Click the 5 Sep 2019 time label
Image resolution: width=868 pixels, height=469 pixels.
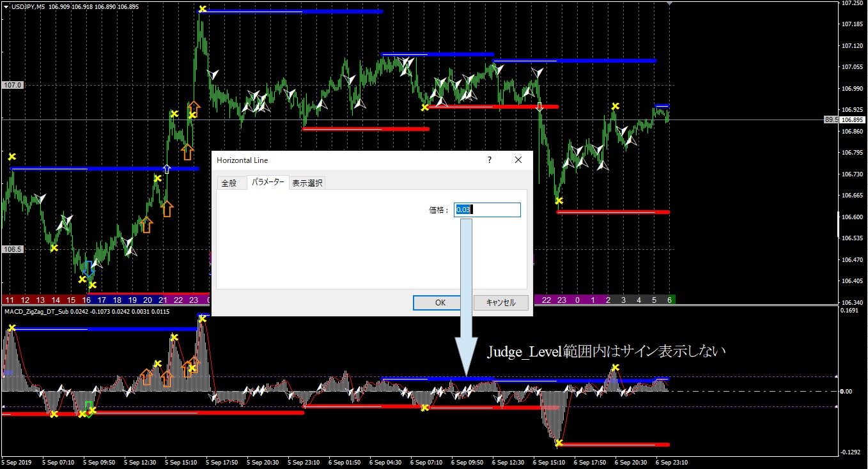[17, 463]
